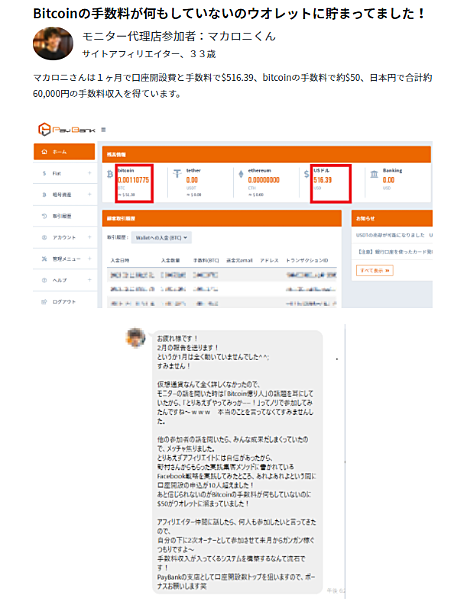Click the ethereum diamond icon
Viewport: 467px width, 611px height.
(x=241, y=174)
